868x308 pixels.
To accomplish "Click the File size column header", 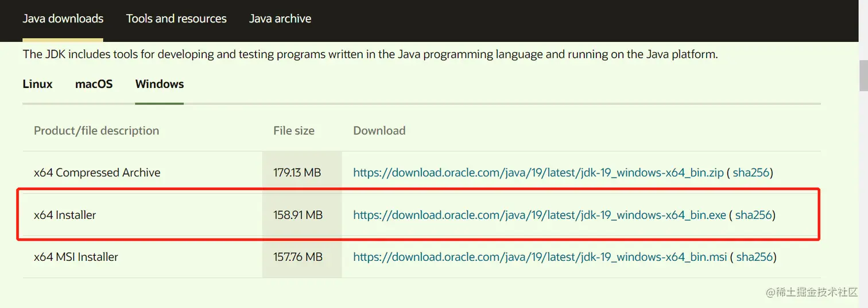I will pos(294,130).
